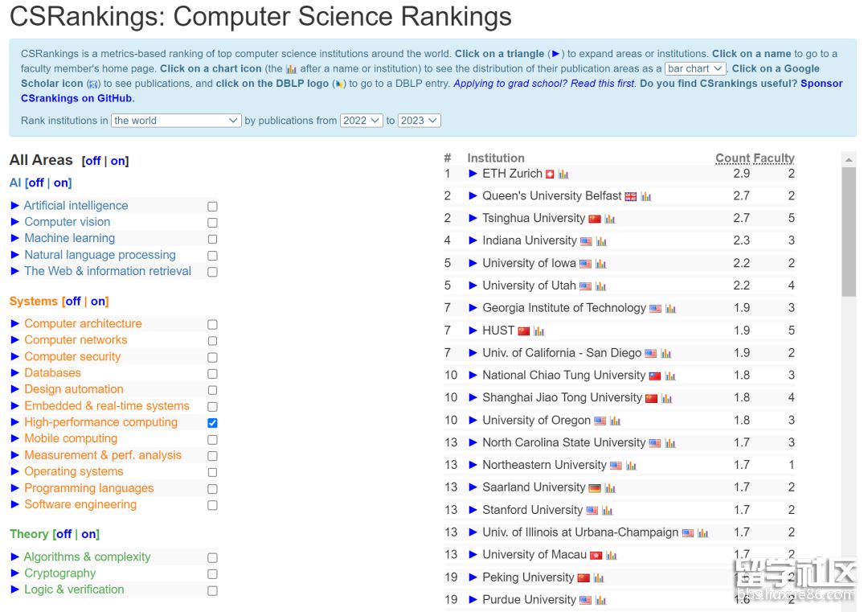Click the scrollbar up arrow of rankings list
Viewport: 868px width, 612px height.
(849, 159)
